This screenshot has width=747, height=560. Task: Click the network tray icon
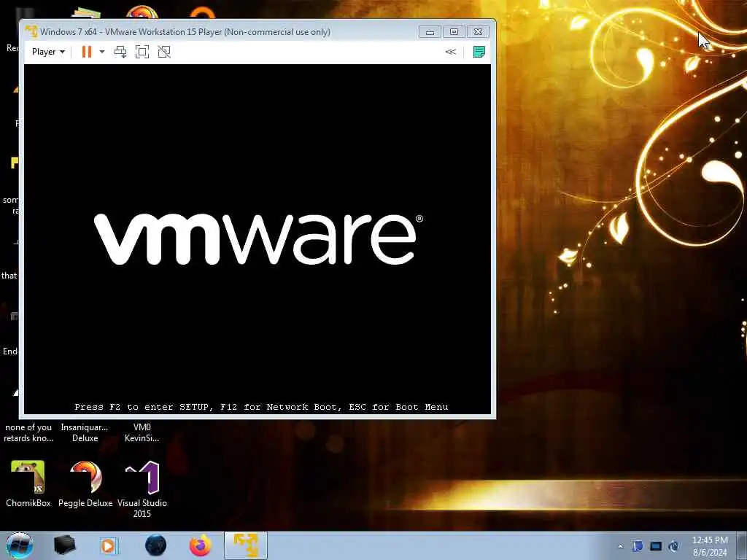click(x=638, y=546)
